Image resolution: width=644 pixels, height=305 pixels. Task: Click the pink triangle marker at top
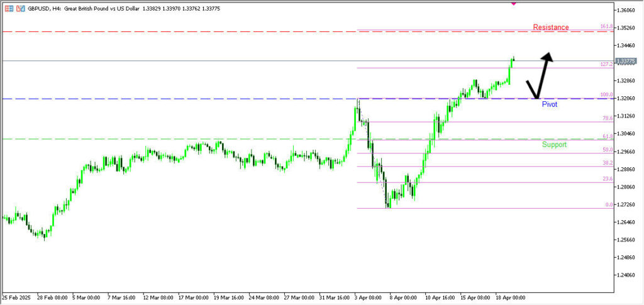(x=513, y=3)
